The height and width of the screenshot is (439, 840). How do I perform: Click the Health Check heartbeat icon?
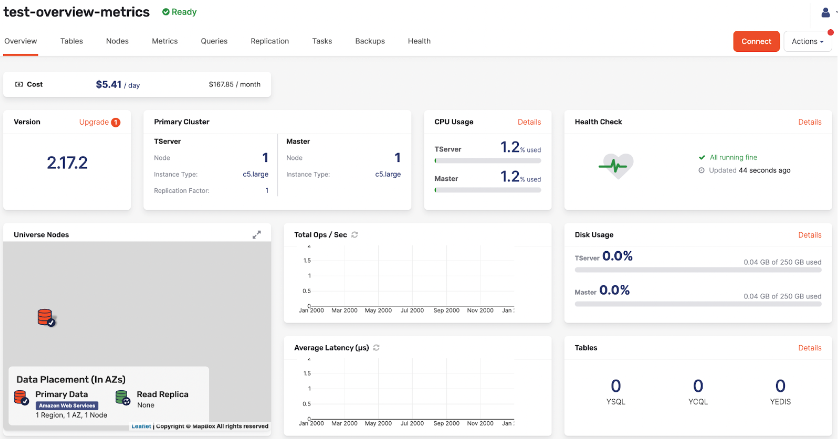point(614,165)
